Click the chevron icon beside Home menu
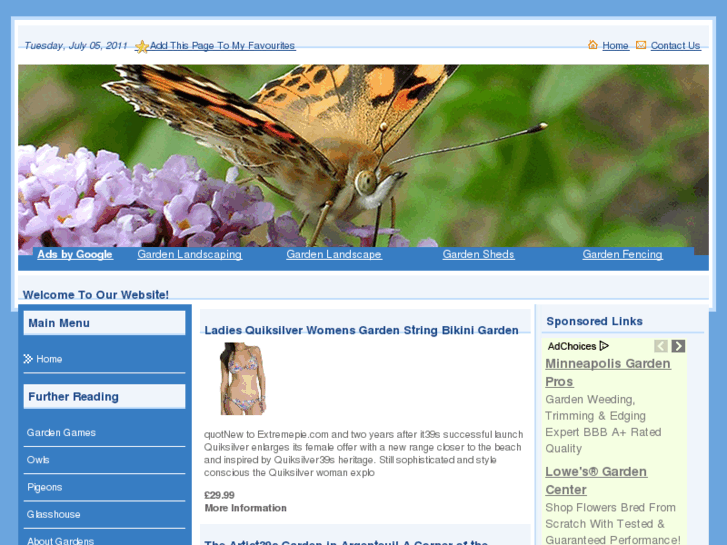The image size is (727, 545). tap(28, 359)
